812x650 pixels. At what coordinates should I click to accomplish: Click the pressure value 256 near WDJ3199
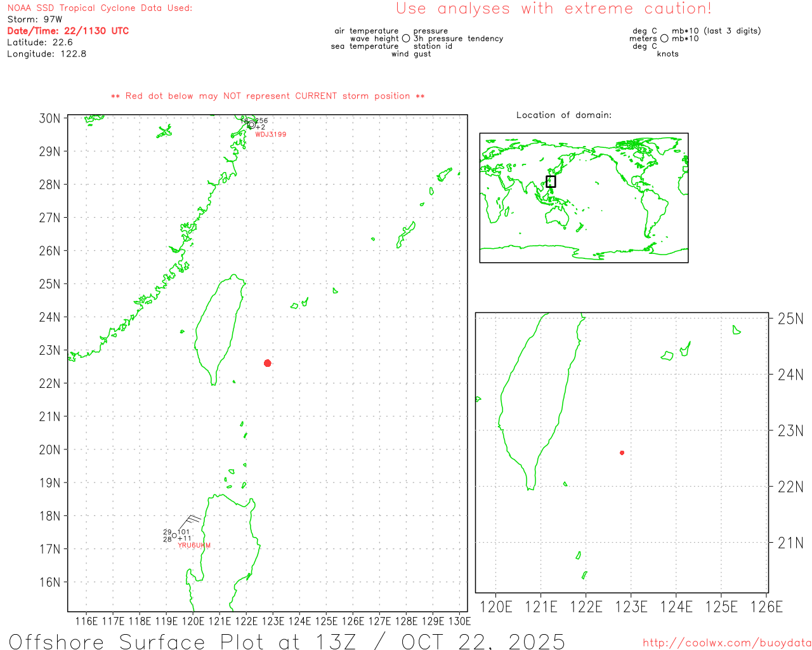pyautogui.click(x=261, y=121)
